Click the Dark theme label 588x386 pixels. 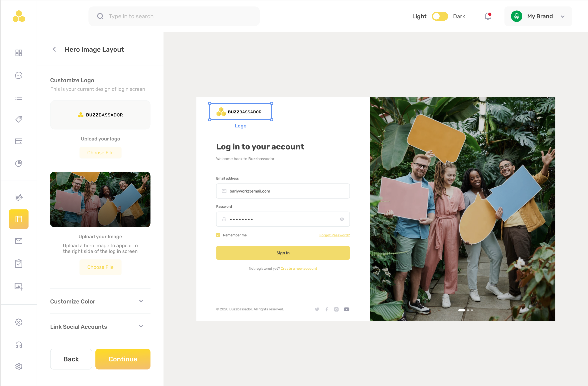click(459, 16)
